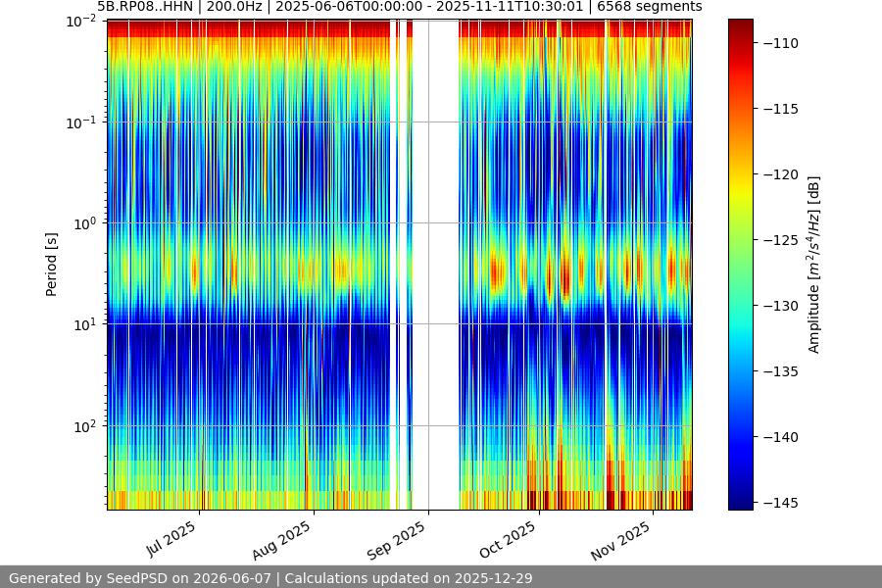Click the -130 colorbar tick label
This screenshot has height=588, width=882.
(781, 306)
